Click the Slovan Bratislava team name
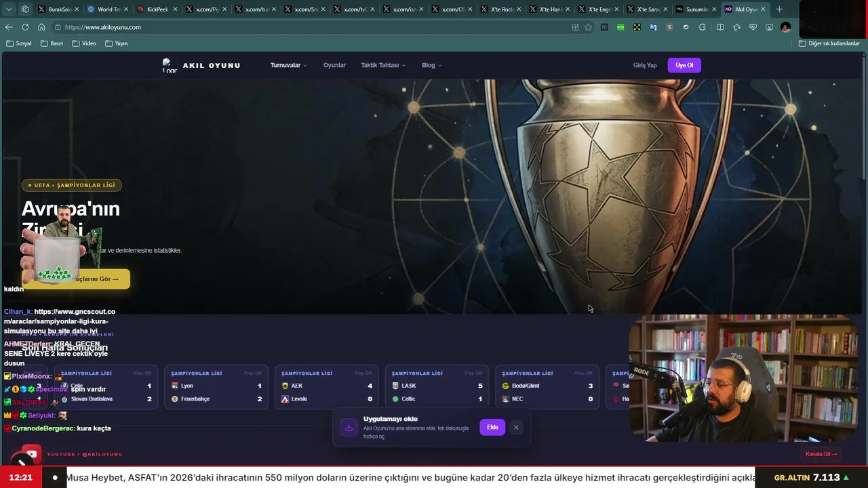Viewport: 868px width, 488px height. (92, 399)
